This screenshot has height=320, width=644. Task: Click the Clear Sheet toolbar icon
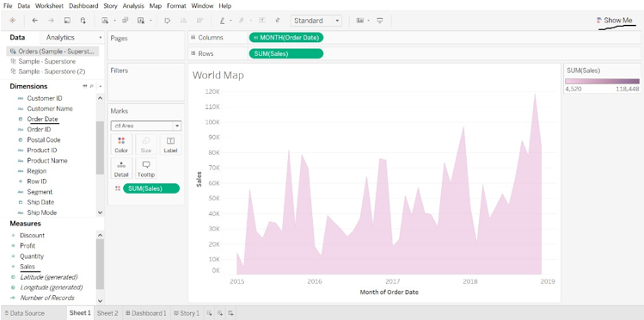click(141, 21)
